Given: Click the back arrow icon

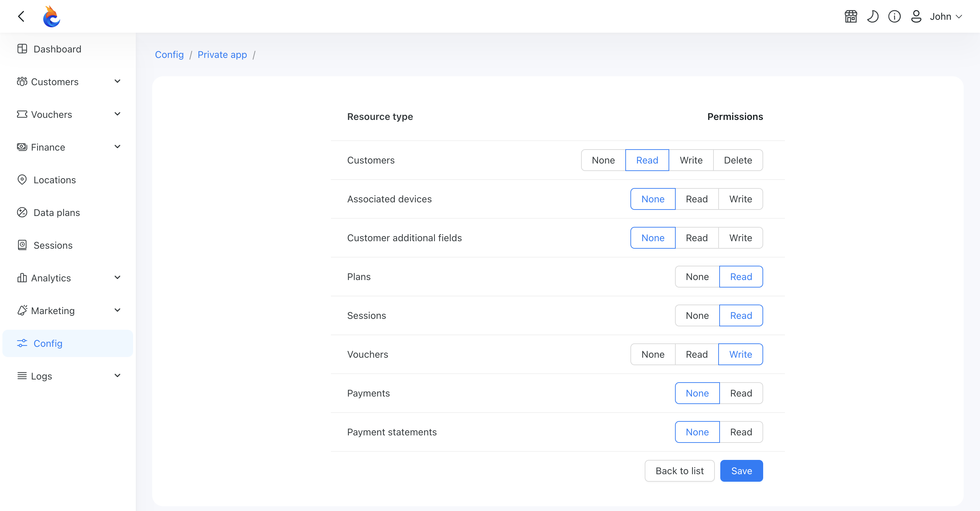Looking at the screenshot, I should click(x=21, y=16).
